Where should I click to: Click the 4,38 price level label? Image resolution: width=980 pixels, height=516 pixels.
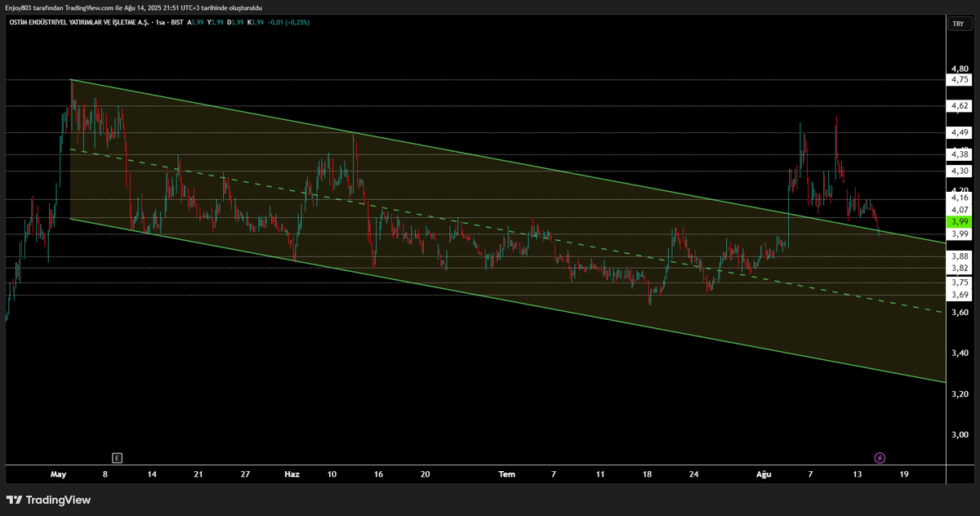click(960, 154)
